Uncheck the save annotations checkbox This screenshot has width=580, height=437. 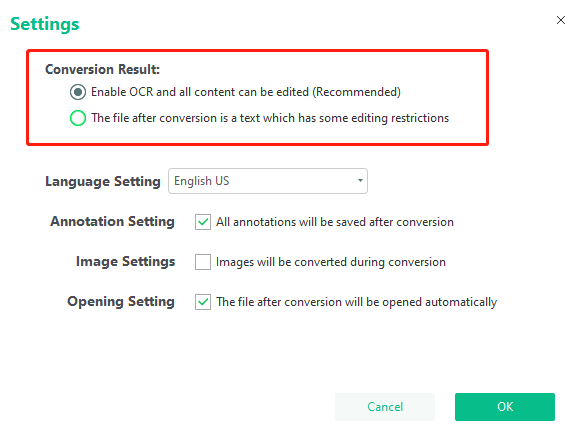pyautogui.click(x=203, y=222)
